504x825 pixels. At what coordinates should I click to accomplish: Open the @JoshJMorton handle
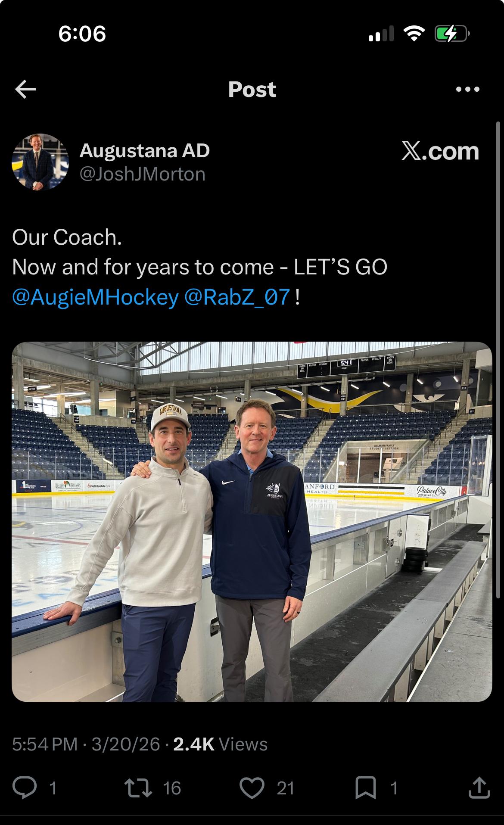[142, 174]
